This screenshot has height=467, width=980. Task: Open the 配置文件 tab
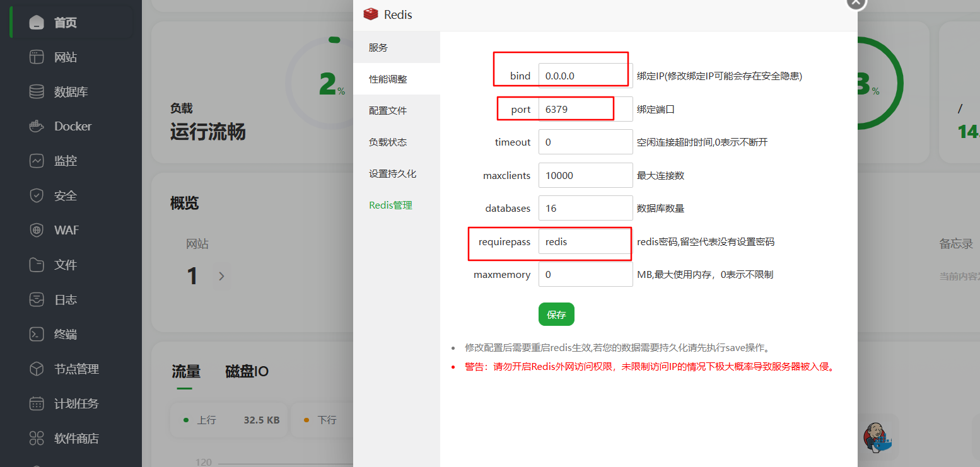[397, 110]
